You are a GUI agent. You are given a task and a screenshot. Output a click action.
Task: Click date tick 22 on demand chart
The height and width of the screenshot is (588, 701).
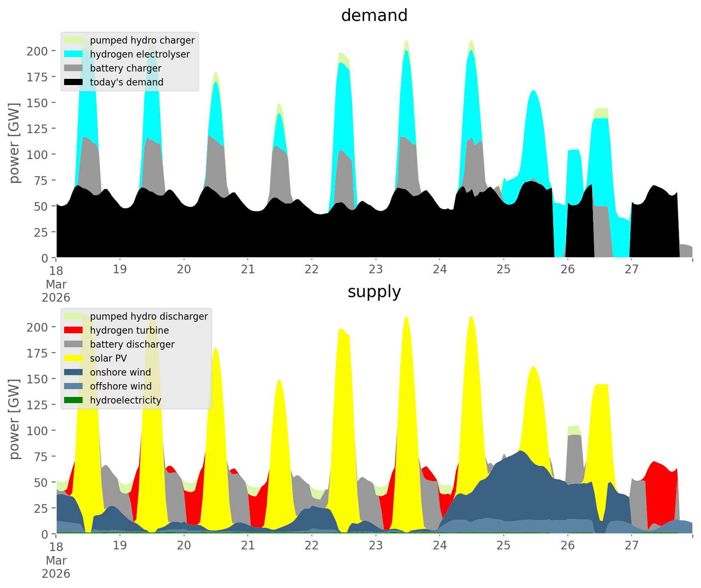point(312,270)
